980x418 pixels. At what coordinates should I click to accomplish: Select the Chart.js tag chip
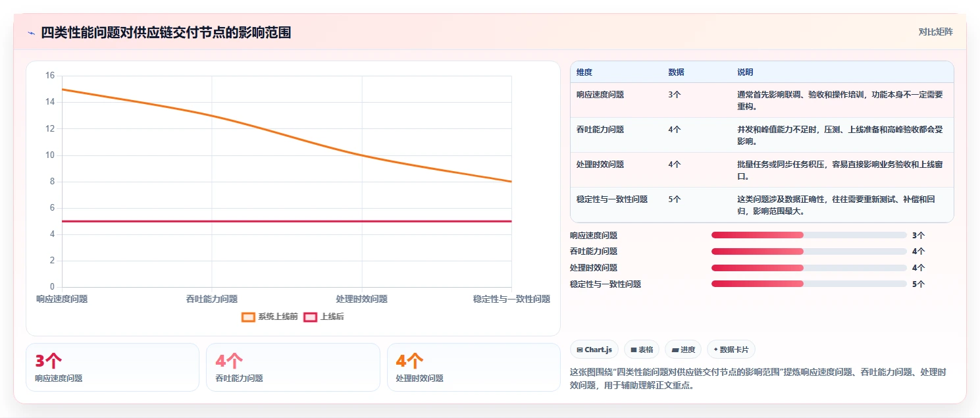pyautogui.click(x=594, y=350)
